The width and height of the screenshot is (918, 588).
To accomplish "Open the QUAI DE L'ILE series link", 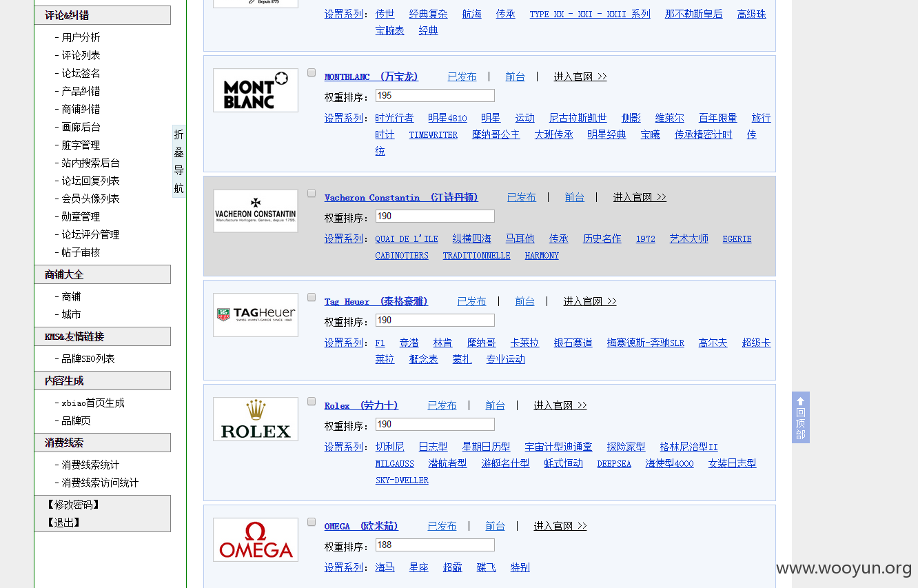I will pyautogui.click(x=407, y=239).
